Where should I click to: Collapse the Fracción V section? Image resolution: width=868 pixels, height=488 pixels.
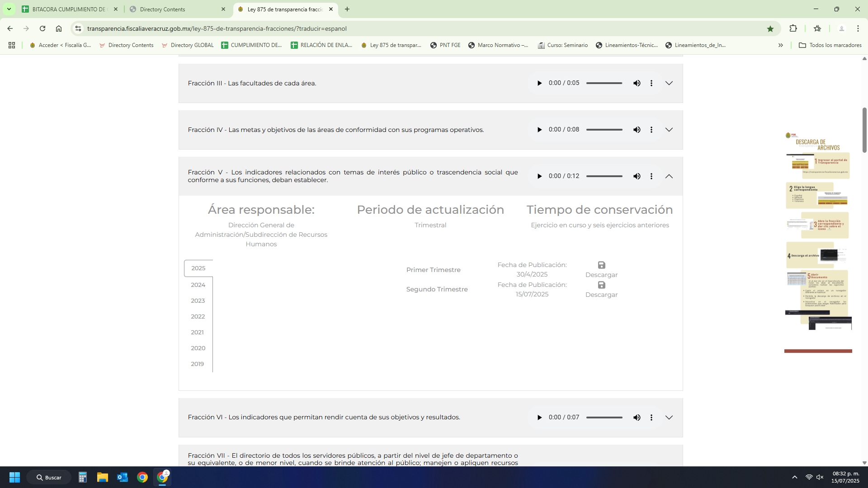tap(669, 176)
